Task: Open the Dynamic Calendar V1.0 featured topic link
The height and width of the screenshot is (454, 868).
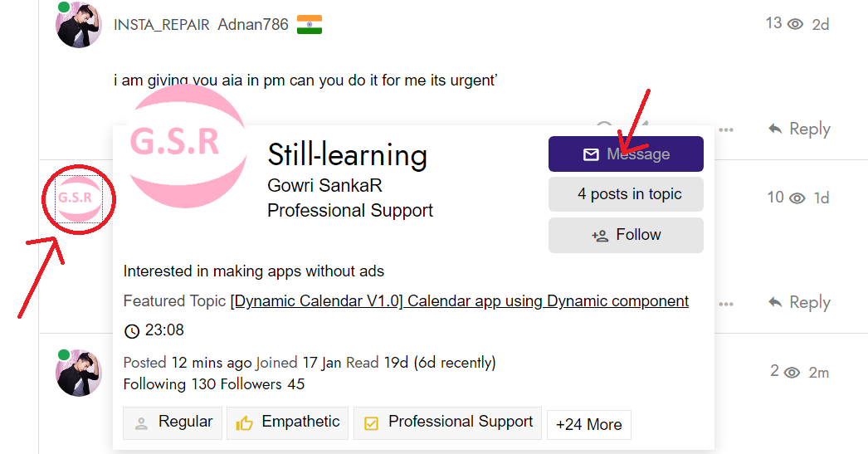Action: pos(460,301)
